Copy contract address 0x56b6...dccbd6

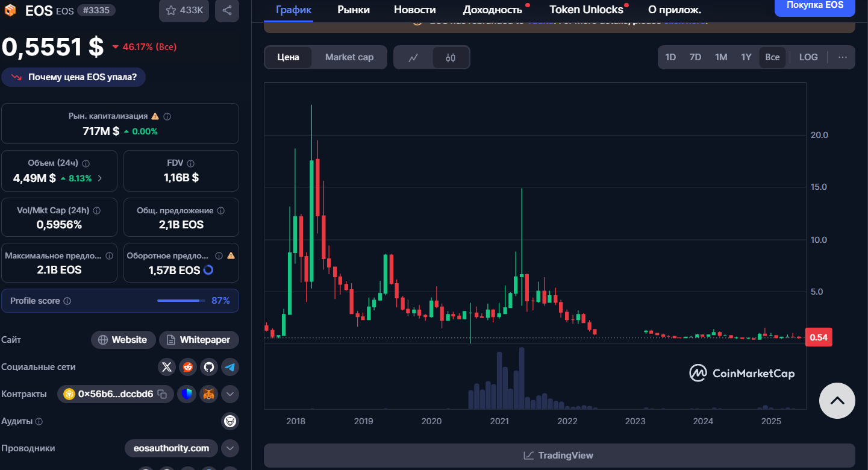pos(162,394)
